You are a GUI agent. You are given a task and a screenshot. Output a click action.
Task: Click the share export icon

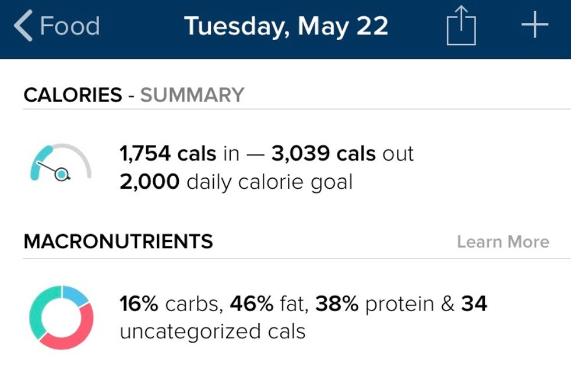461,27
